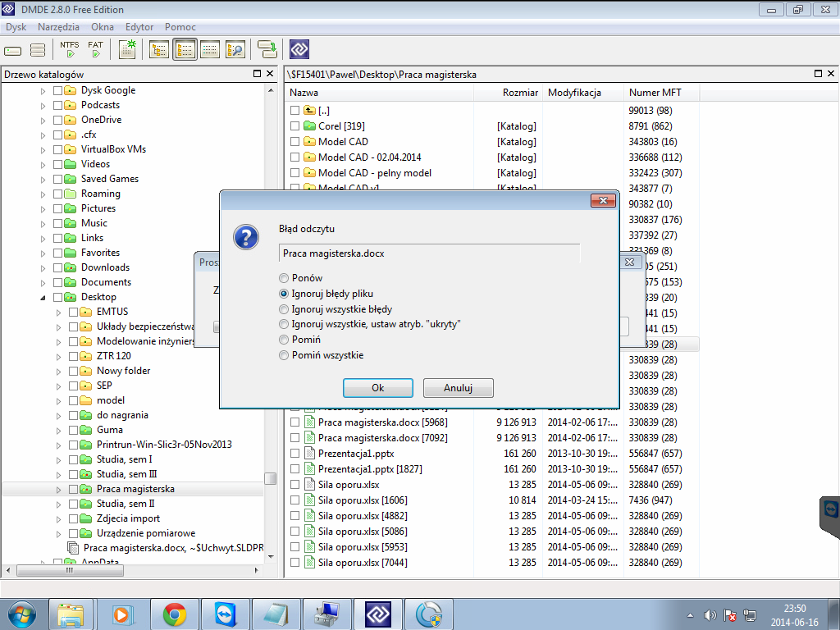Click the volume icon in system tray
Image resolution: width=840 pixels, height=630 pixels.
[710, 615]
